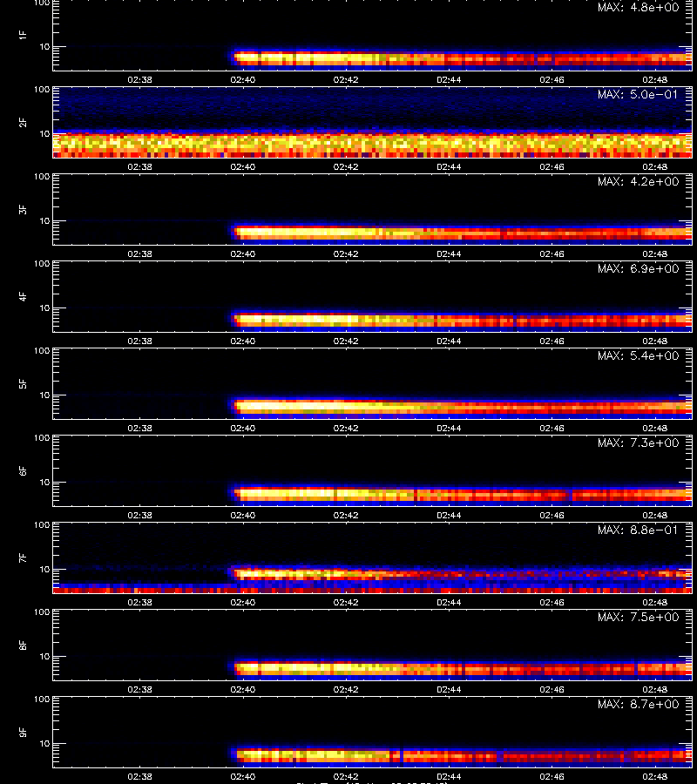The image size is (697, 784).
Task: Click the bright signal band in the 5F spectrogram
Action: 463,407
